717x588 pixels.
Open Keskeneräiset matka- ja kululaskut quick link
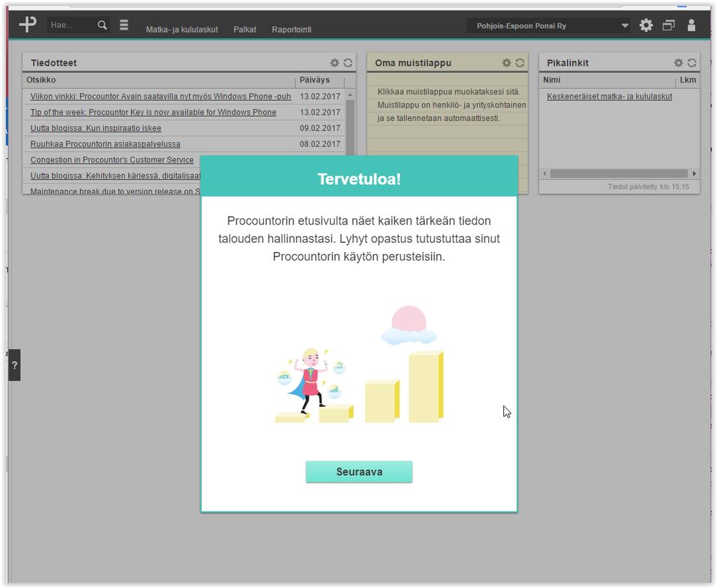(x=610, y=97)
